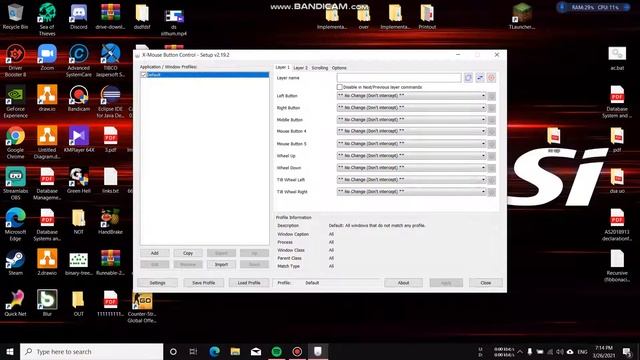
Task: Click the Save Profile button
Action: click(204, 283)
